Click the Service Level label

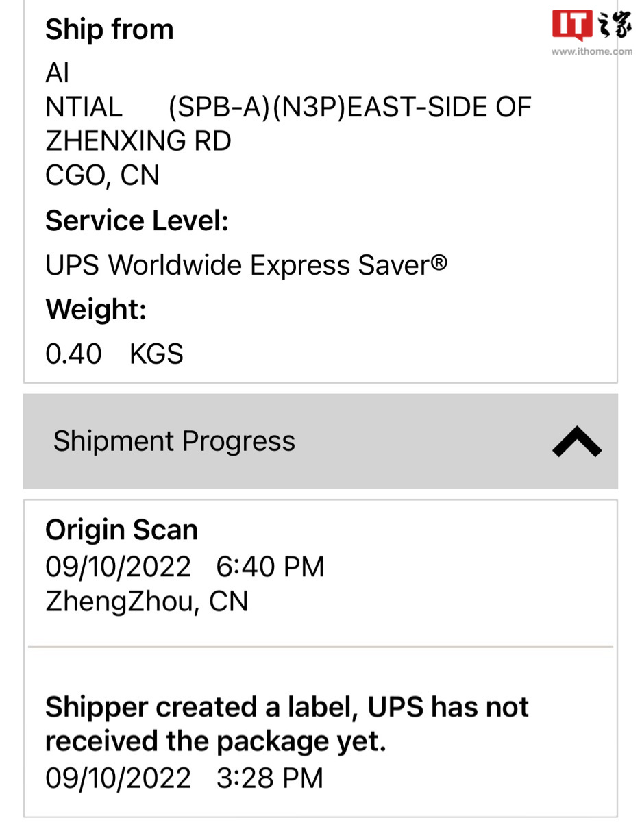coord(137,221)
